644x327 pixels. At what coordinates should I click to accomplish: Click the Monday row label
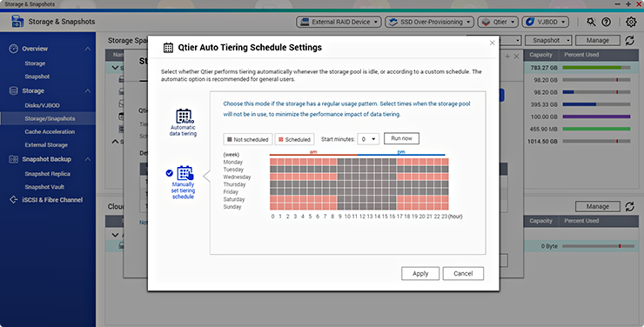(x=233, y=162)
